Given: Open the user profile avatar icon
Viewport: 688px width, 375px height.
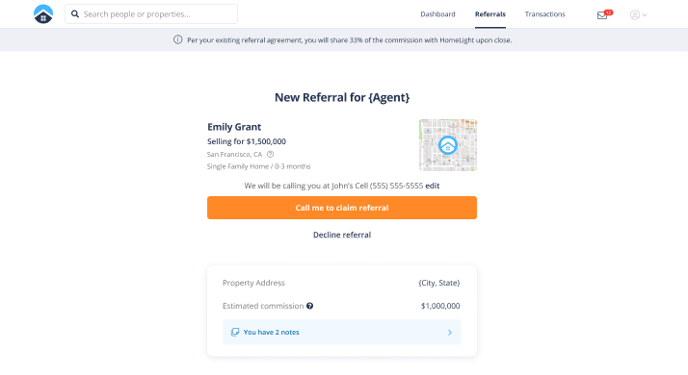Looking at the screenshot, I should [634, 15].
